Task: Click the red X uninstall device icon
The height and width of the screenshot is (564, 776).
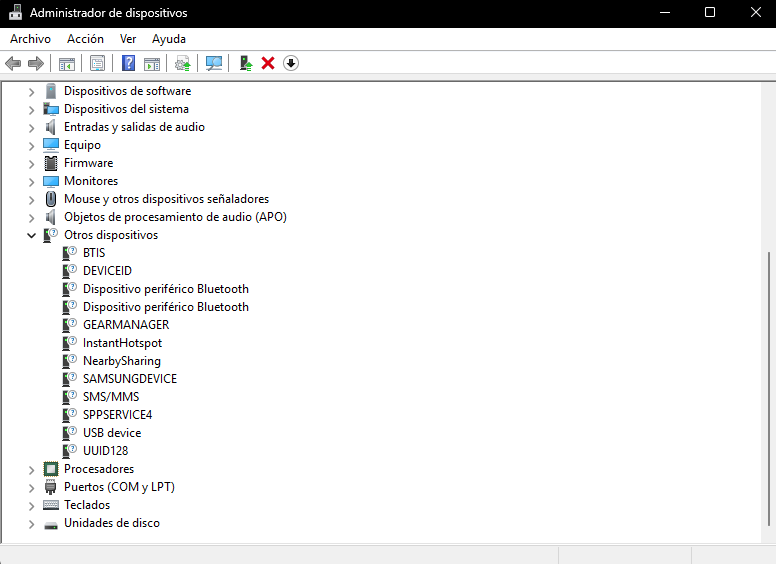Action: pos(268,63)
